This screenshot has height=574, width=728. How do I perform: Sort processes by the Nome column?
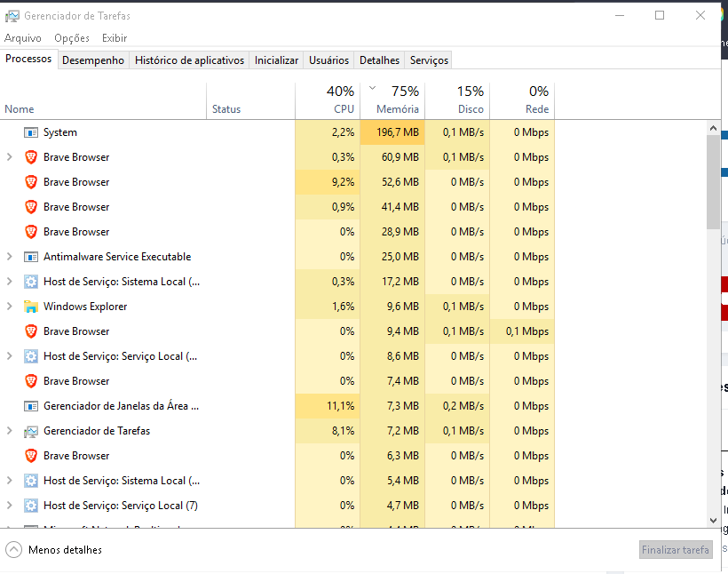coord(103,101)
